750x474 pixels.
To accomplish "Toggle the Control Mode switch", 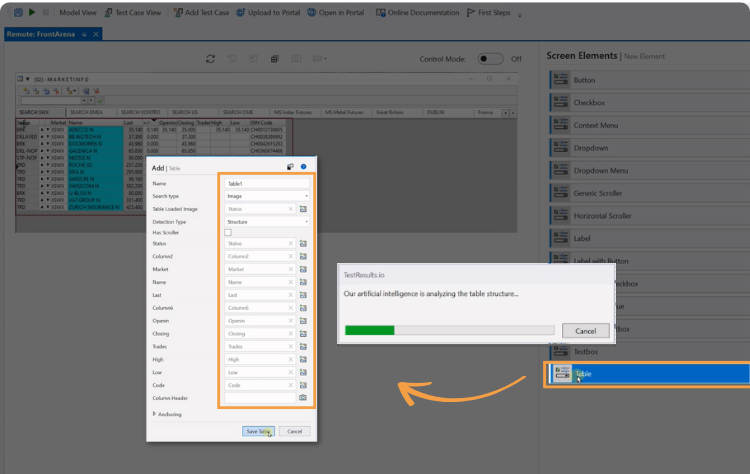I will 490,59.
